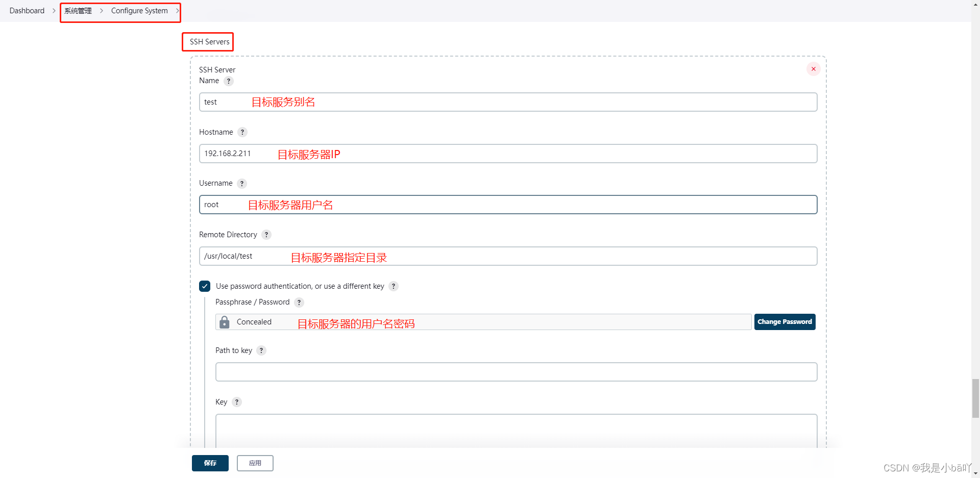The height and width of the screenshot is (478, 980).
Task: Expand chevron after 系统管理 breadcrumb
Action: pos(101,11)
